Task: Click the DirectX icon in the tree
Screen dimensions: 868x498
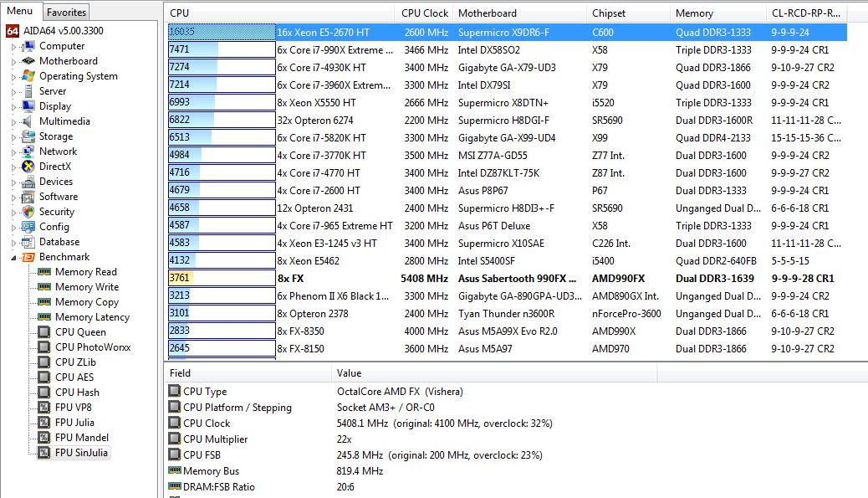Action: [x=28, y=167]
